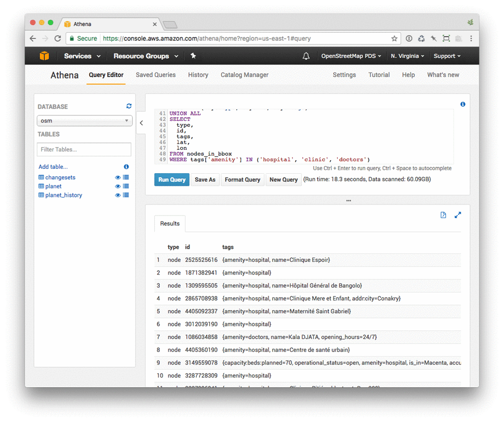Click the info icon above the query editor
Viewport: 504px width, 423px height.
point(463,104)
